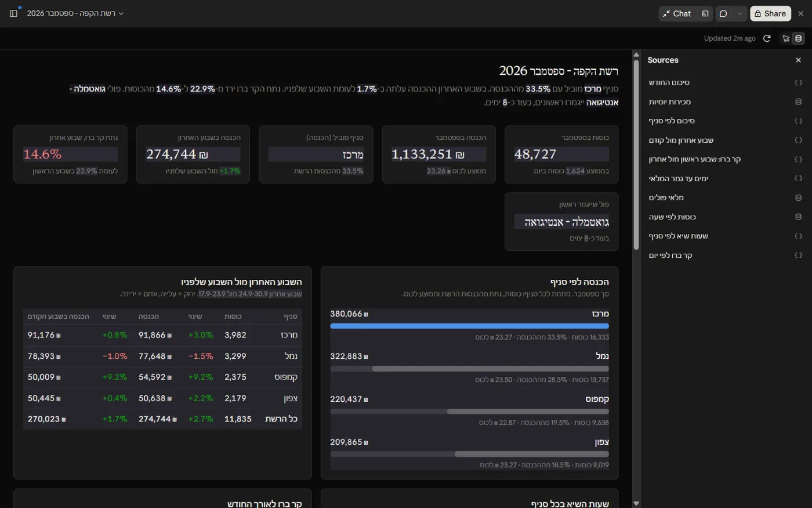Viewport: 812px width, 508px height.
Task: Click the קמפוס row label in the weekly table
Action: click(x=286, y=377)
